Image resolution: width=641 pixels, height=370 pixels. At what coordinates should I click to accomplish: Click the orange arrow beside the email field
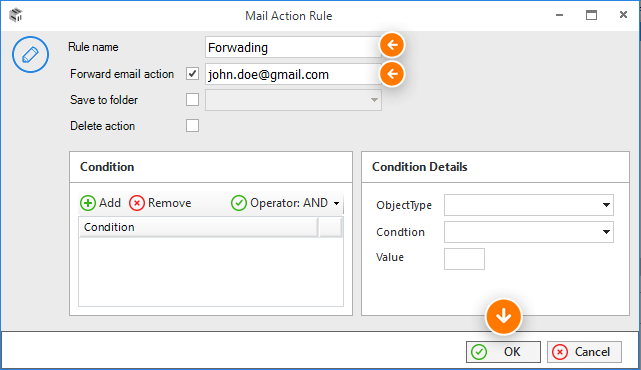click(392, 74)
